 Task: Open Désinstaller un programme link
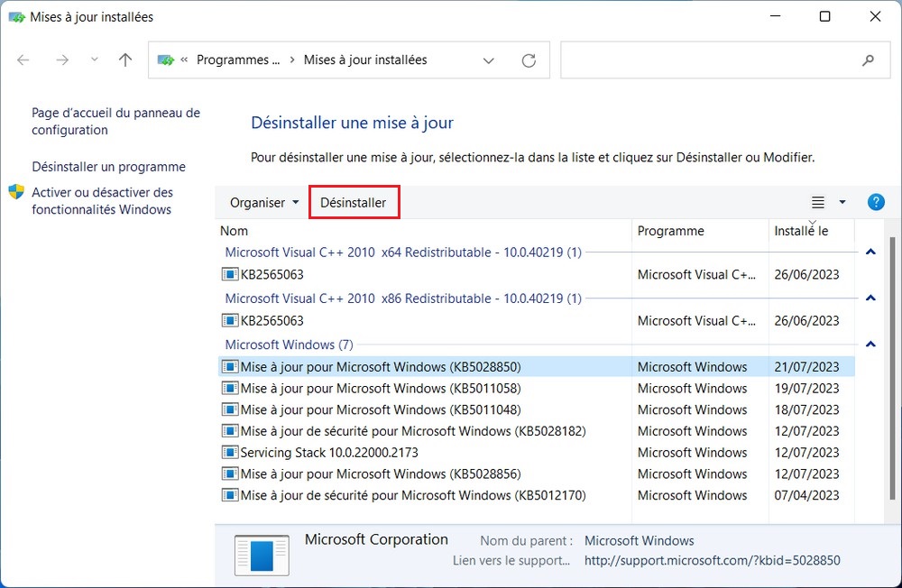109,167
